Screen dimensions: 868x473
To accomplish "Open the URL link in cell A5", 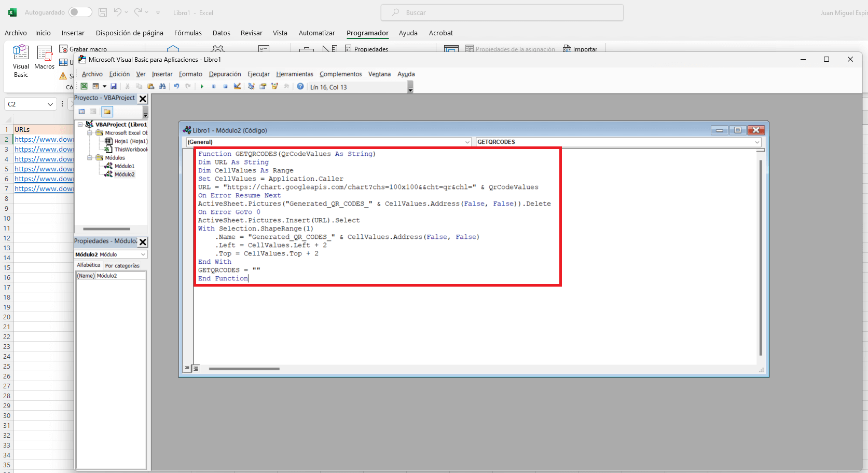I will coord(44,169).
